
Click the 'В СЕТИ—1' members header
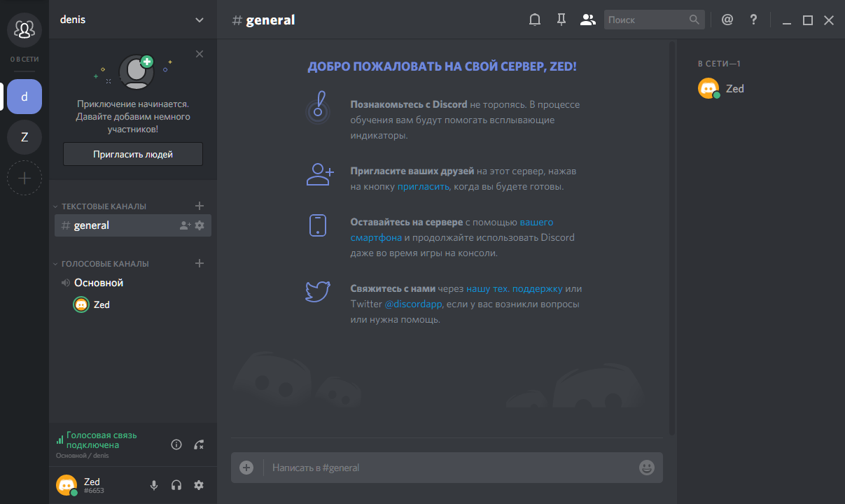tap(719, 64)
